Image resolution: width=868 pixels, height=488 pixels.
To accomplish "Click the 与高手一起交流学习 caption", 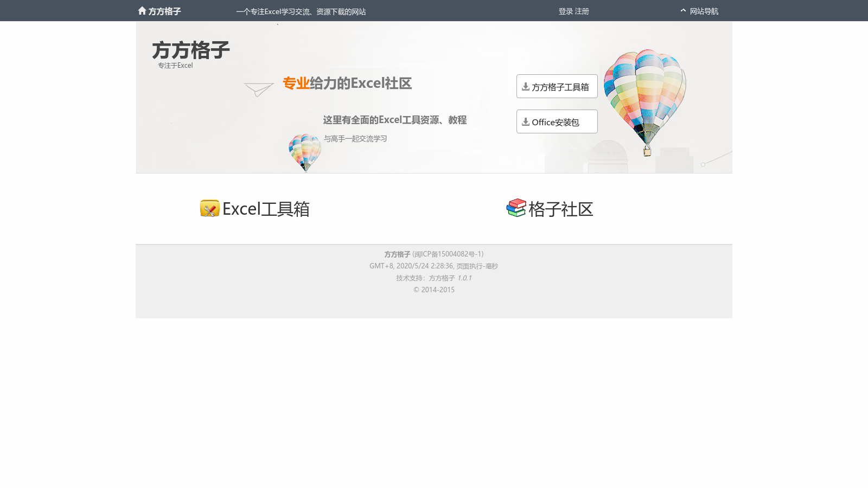I will point(355,139).
